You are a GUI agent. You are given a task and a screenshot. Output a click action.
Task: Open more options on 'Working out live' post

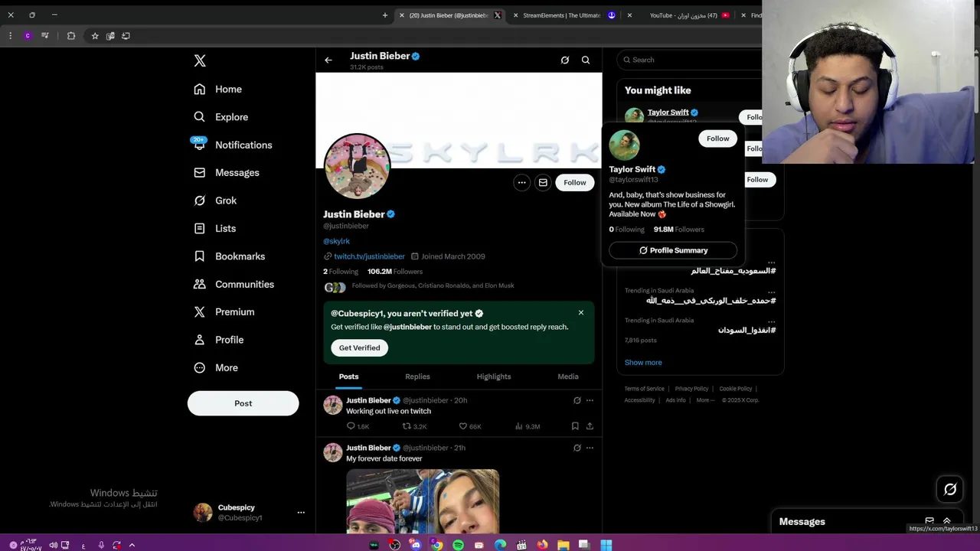pos(590,400)
